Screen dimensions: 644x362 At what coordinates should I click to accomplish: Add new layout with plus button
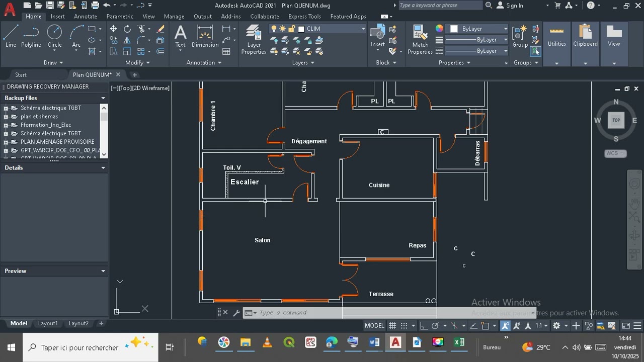[101, 323]
